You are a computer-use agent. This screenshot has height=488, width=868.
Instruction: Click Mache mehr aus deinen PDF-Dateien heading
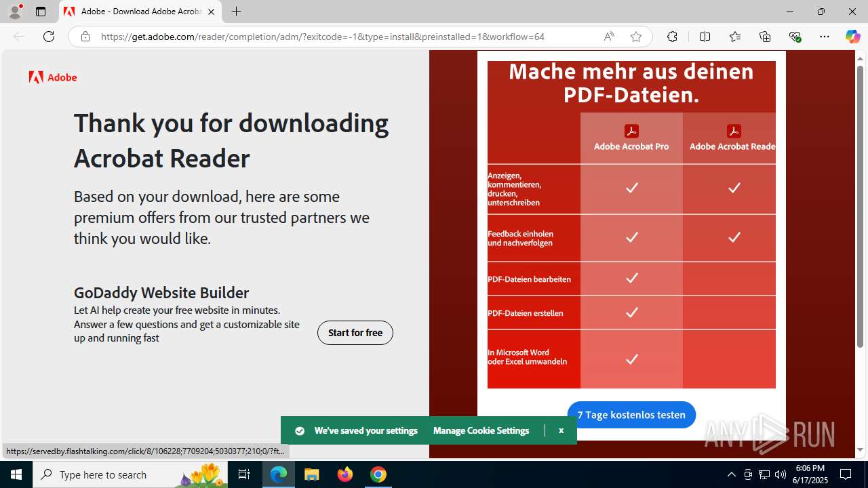[x=631, y=83]
